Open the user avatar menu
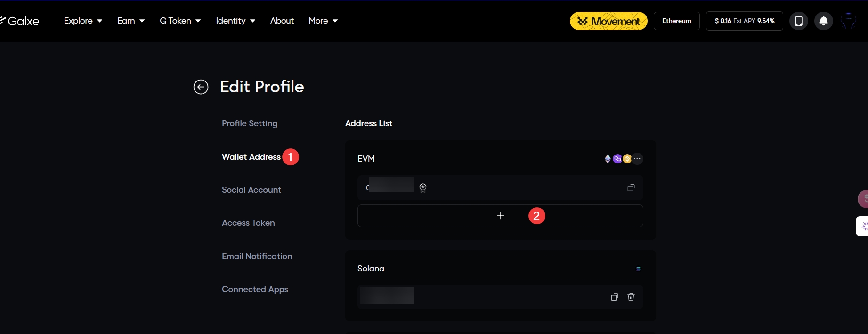868x334 pixels. [x=848, y=21]
